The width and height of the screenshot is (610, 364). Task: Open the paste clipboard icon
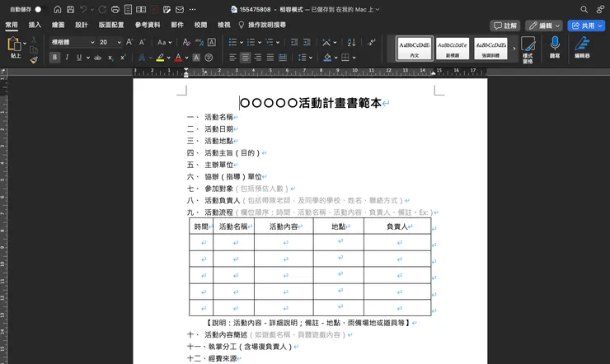pos(14,44)
